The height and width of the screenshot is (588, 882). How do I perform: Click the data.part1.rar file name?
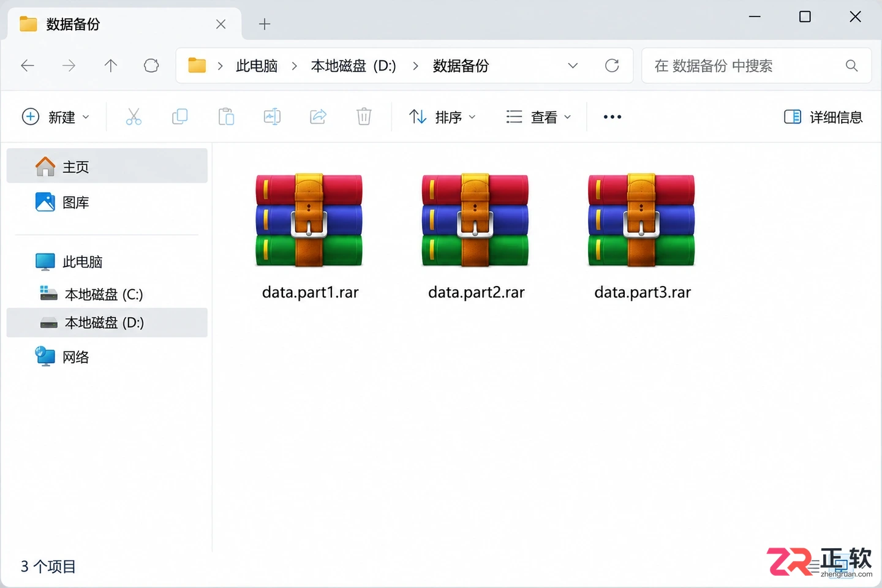(310, 292)
